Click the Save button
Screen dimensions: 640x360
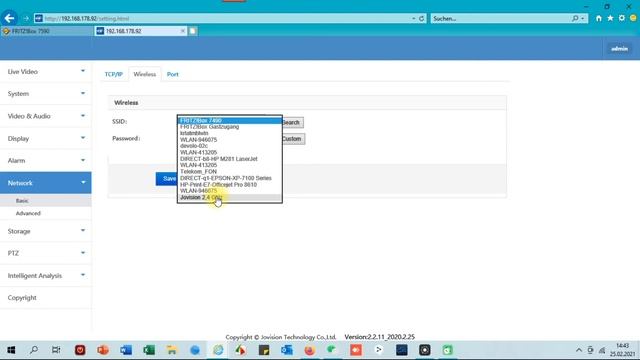tap(167, 179)
